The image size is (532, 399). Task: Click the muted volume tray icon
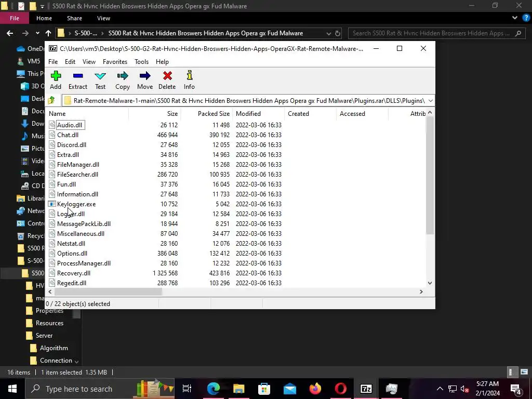(x=464, y=389)
